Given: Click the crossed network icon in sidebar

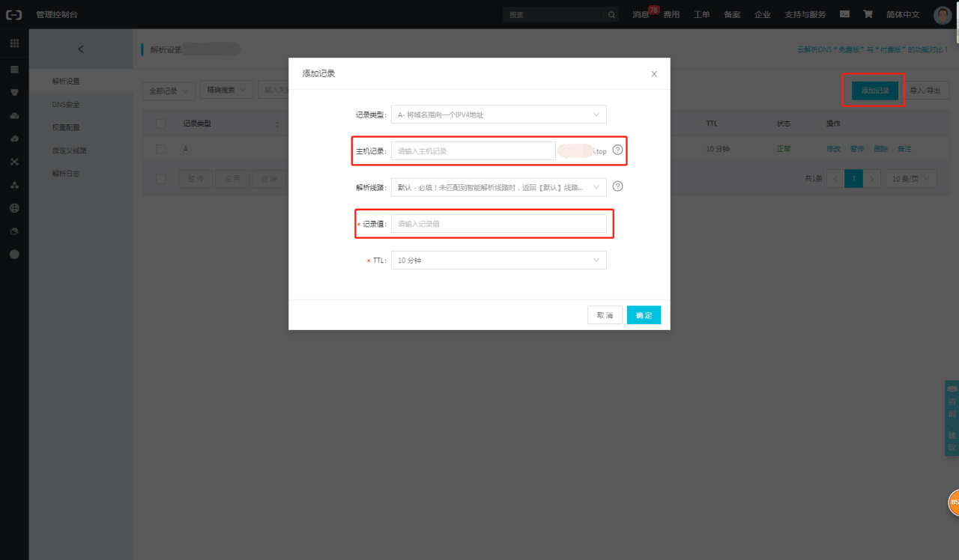Looking at the screenshot, I should click(x=14, y=162).
